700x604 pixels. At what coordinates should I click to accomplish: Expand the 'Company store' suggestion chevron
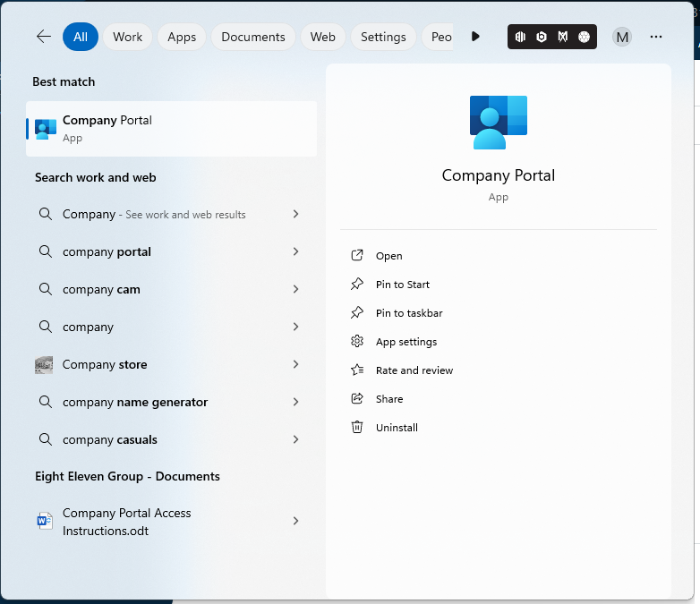click(295, 364)
